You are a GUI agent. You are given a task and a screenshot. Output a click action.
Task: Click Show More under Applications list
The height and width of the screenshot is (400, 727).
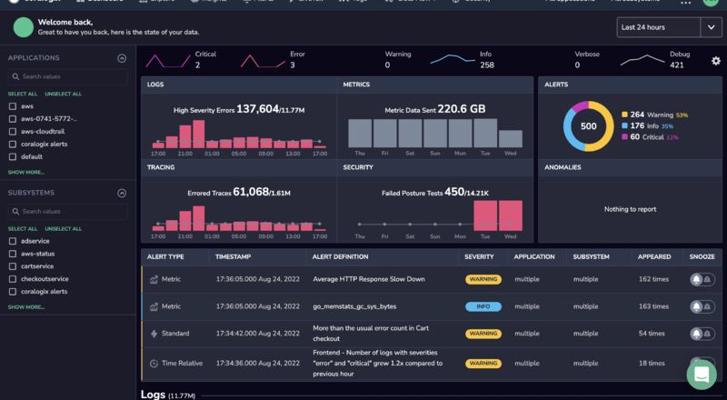coord(26,172)
